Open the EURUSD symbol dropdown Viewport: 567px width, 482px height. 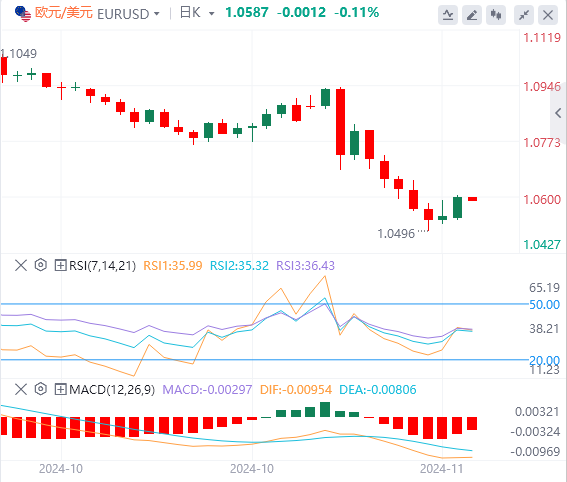[x=157, y=14]
